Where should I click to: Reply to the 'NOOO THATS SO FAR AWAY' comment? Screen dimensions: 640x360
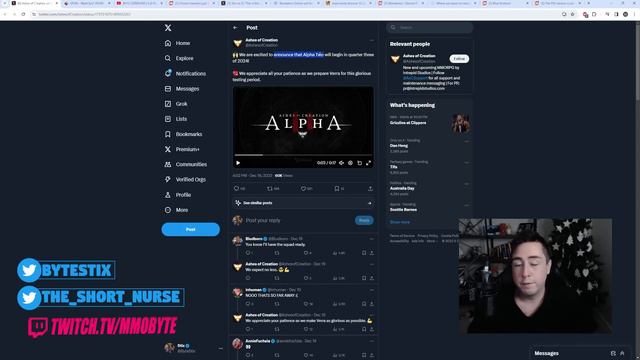(x=248, y=304)
